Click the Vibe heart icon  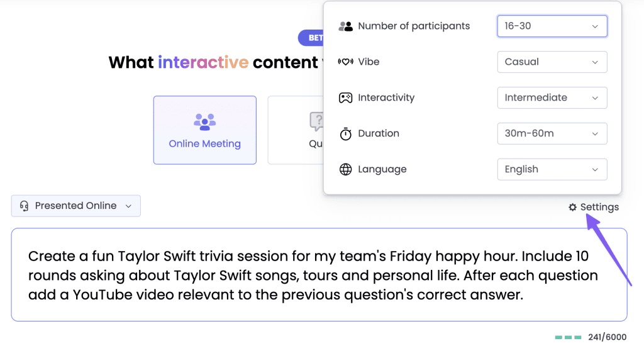[x=345, y=62]
